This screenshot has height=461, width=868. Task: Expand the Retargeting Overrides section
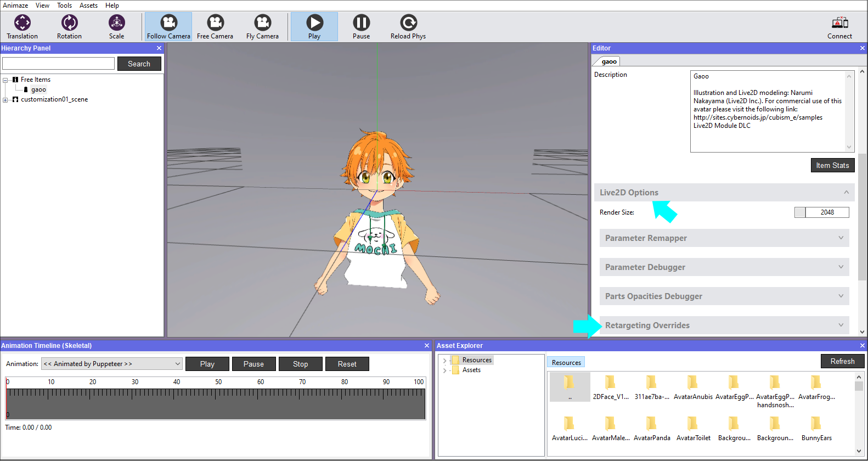[724, 325]
